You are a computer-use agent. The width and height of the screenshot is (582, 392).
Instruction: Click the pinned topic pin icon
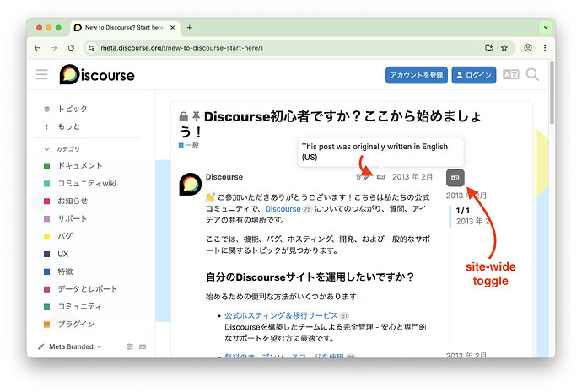point(196,116)
